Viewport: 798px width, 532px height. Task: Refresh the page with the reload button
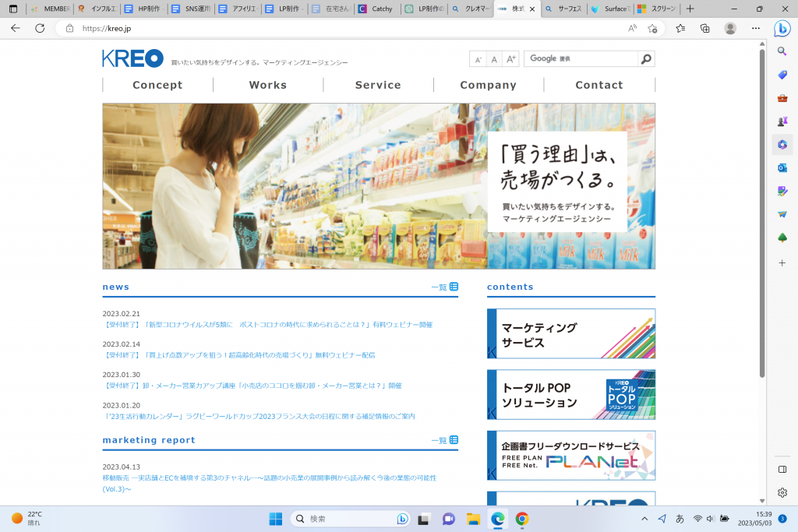pyautogui.click(x=40, y=28)
